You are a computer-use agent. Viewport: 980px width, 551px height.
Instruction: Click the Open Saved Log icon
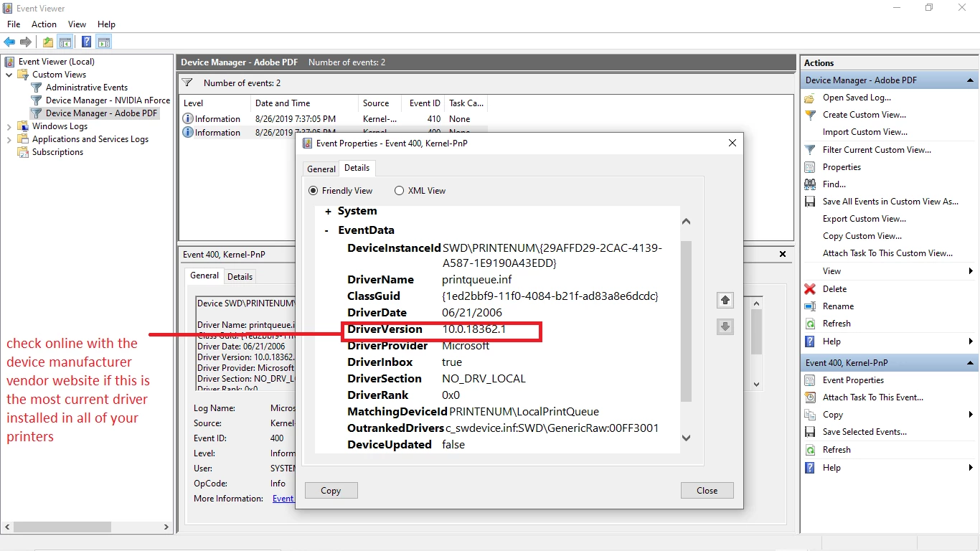point(810,98)
